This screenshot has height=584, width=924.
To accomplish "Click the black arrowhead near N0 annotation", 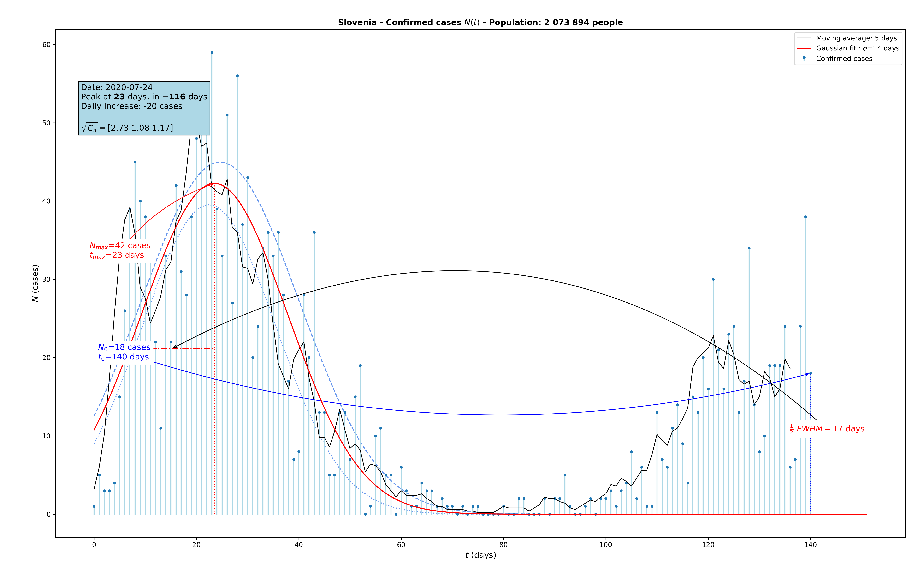I will click(174, 347).
